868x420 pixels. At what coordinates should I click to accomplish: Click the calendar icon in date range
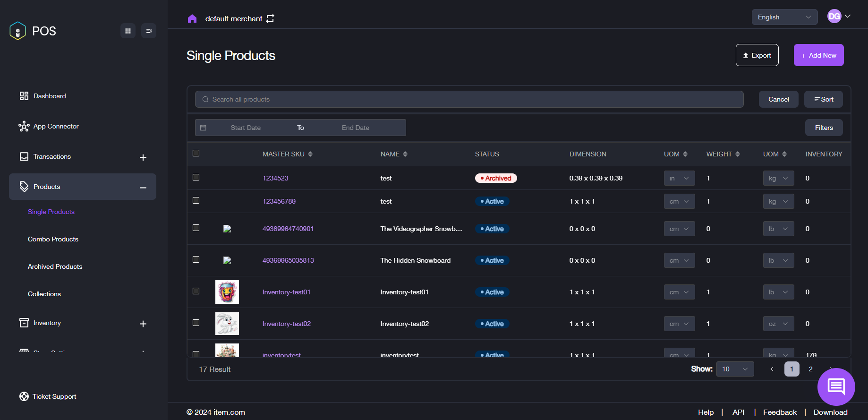tap(204, 128)
